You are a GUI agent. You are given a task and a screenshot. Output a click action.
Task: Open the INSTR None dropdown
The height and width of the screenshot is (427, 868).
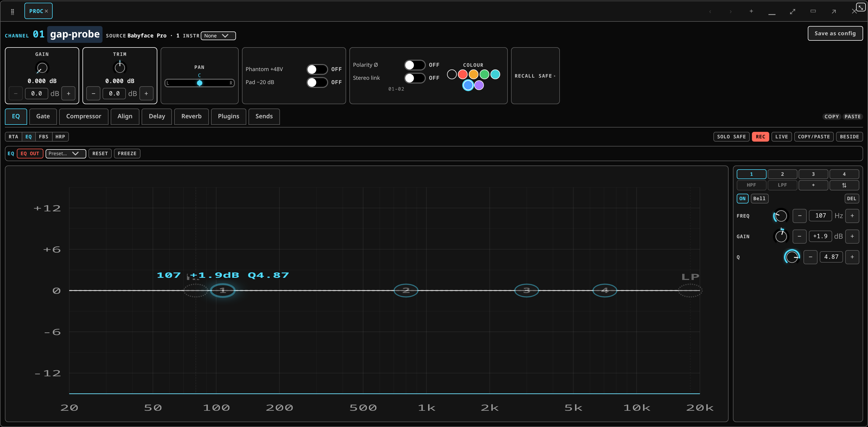pyautogui.click(x=218, y=36)
